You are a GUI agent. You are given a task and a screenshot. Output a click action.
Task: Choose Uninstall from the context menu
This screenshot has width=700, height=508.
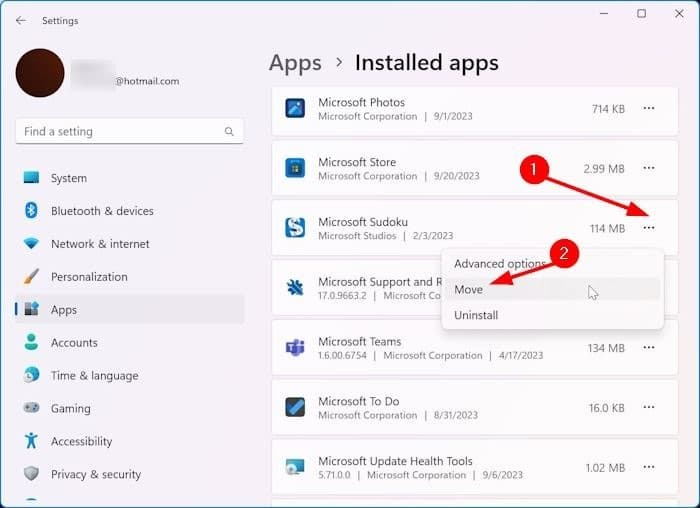pyautogui.click(x=552, y=315)
